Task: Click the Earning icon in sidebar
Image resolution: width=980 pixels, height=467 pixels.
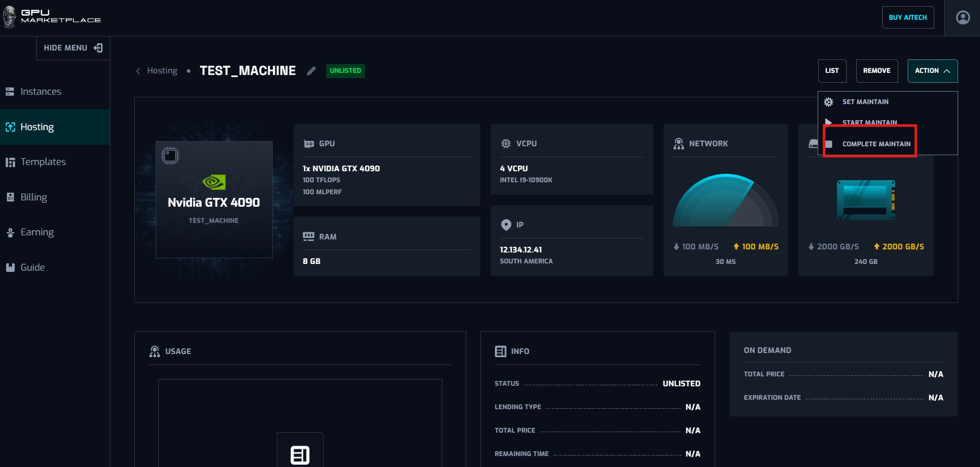Action: [10, 232]
